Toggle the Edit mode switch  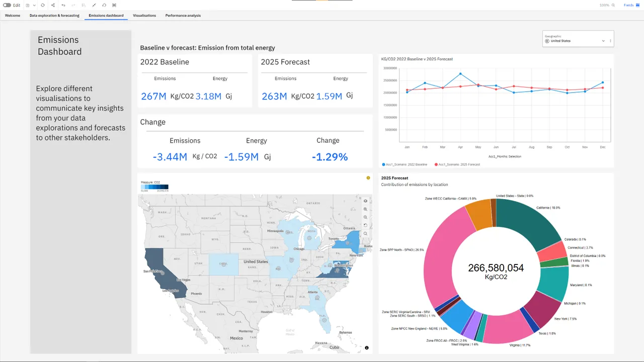[x=7, y=5]
